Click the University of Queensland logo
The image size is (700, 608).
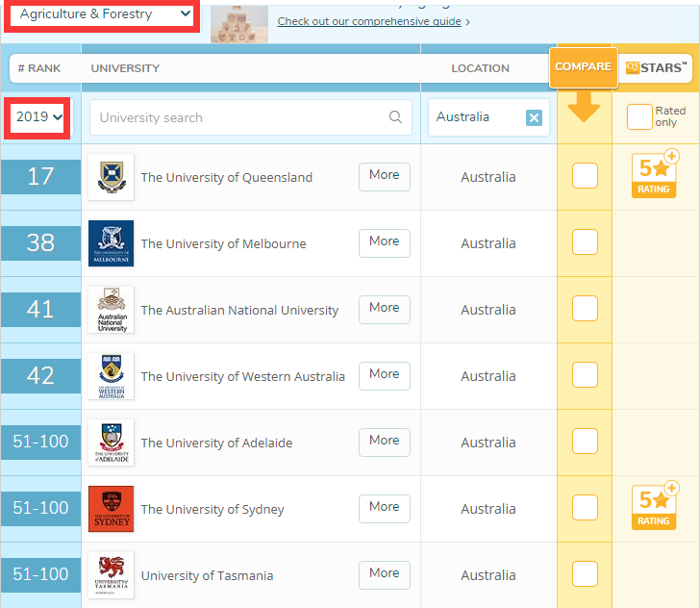pyautogui.click(x=111, y=177)
